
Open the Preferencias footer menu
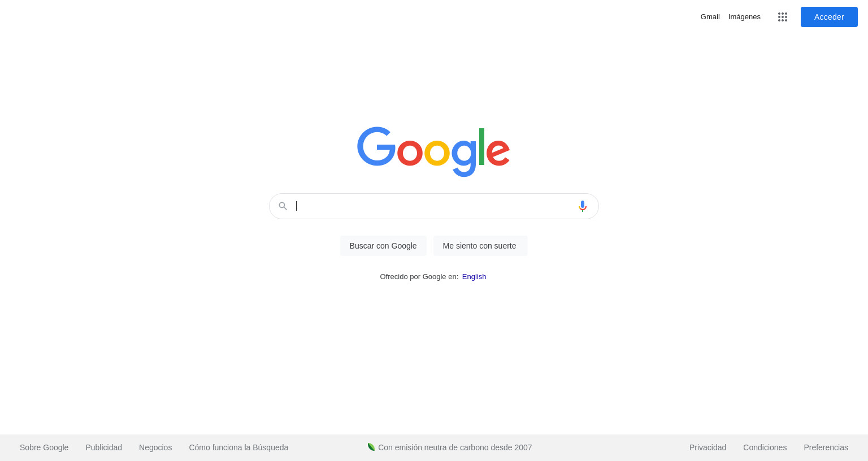point(826,447)
